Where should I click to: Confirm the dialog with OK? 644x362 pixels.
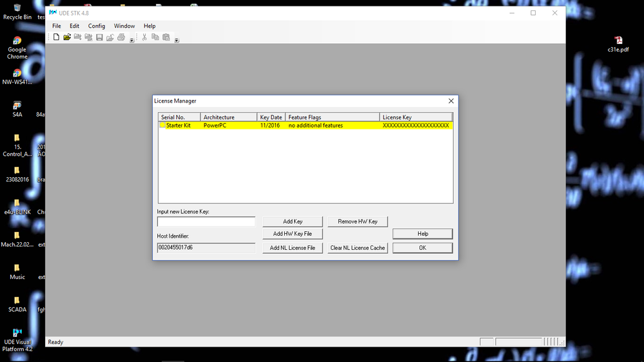(423, 248)
